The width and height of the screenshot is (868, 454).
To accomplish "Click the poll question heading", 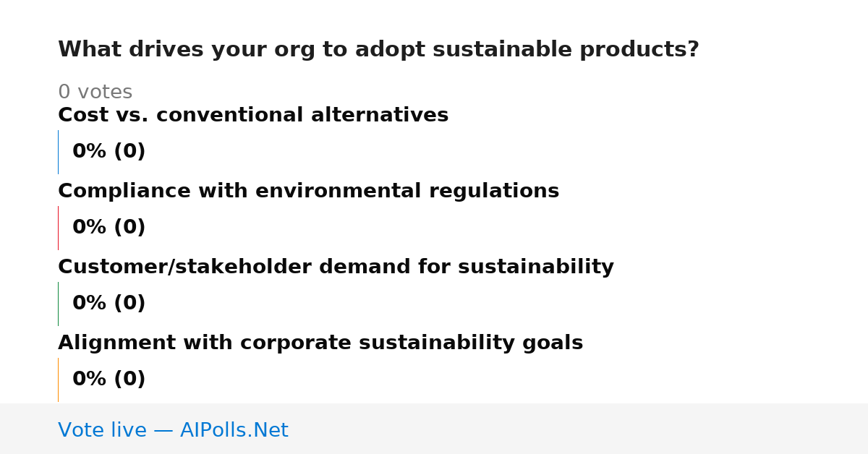I will pos(378,50).
